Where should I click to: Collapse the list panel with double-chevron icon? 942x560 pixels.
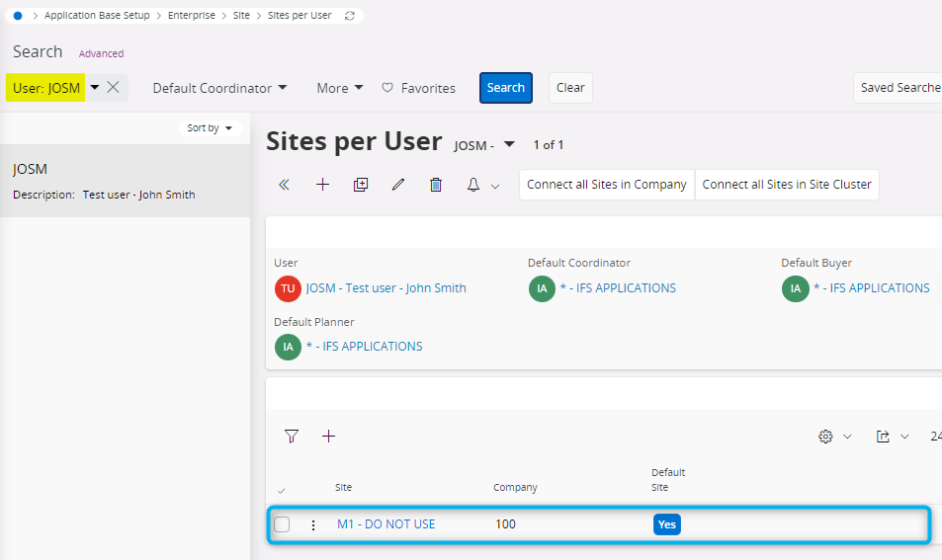(284, 185)
